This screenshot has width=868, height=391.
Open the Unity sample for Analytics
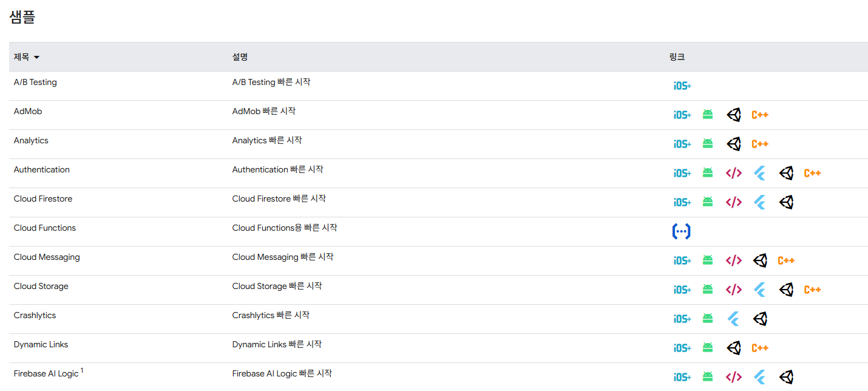pyautogui.click(x=734, y=144)
